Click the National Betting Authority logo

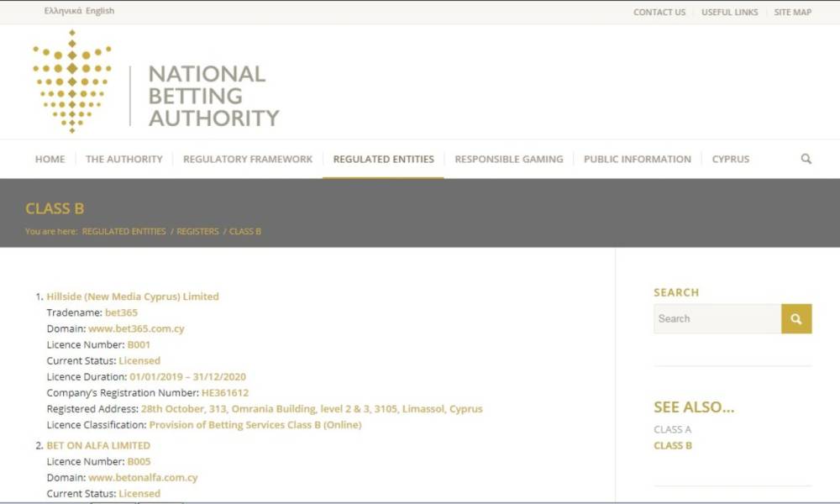pos(156,81)
